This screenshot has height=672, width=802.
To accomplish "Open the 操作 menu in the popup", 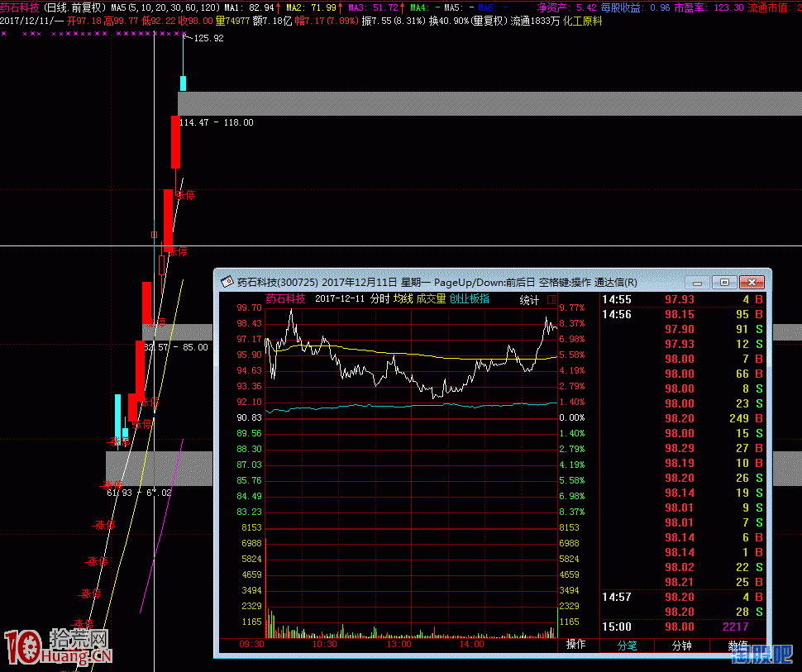I will click(576, 645).
